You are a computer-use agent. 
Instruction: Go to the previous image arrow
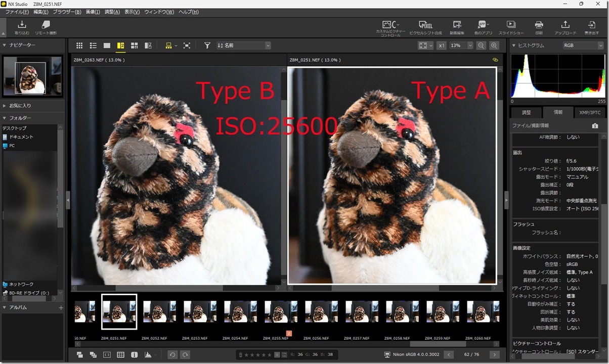click(448, 355)
